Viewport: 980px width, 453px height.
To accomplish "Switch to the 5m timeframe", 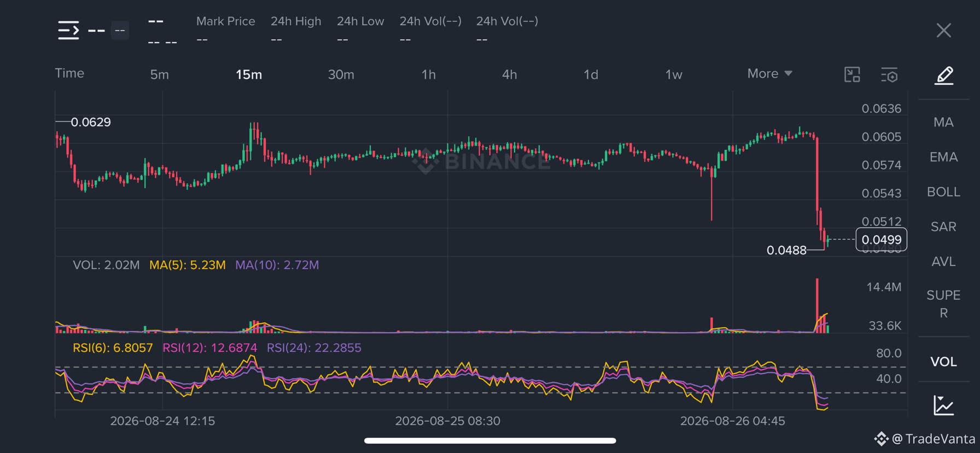I will [159, 74].
